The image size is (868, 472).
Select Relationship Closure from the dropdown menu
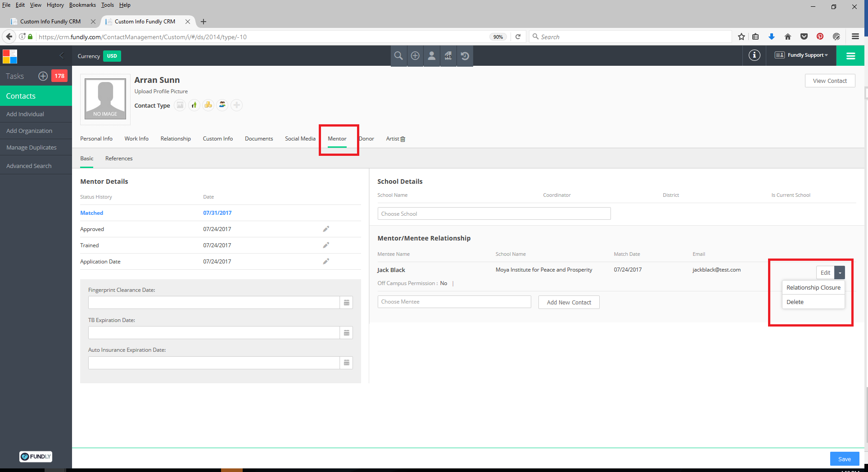[813, 287]
